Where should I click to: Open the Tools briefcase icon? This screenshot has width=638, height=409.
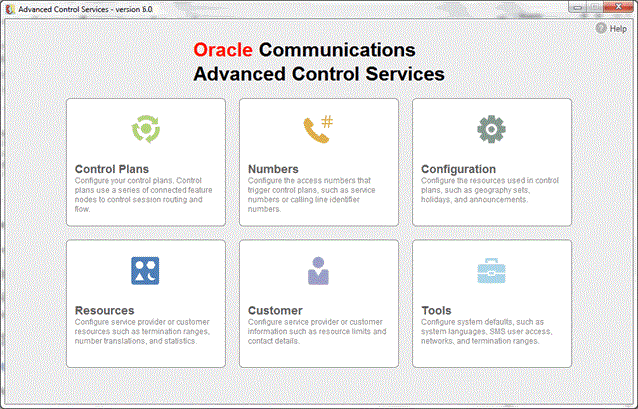coord(492,271)
